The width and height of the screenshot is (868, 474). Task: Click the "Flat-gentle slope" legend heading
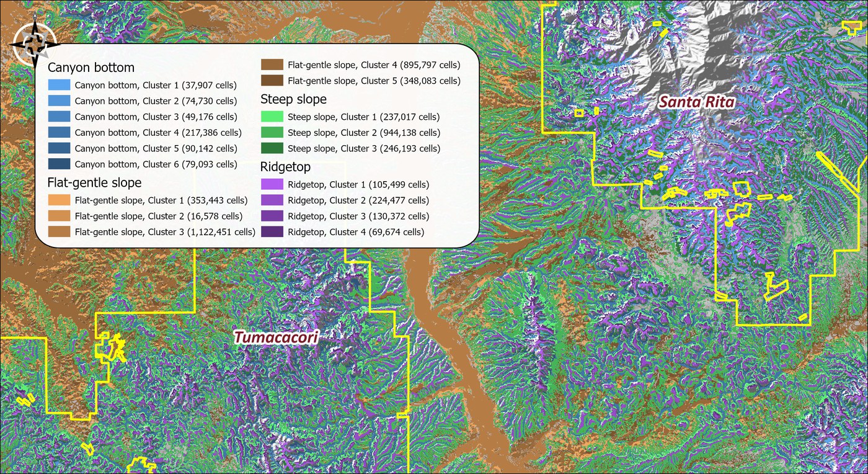pos(94,182)
